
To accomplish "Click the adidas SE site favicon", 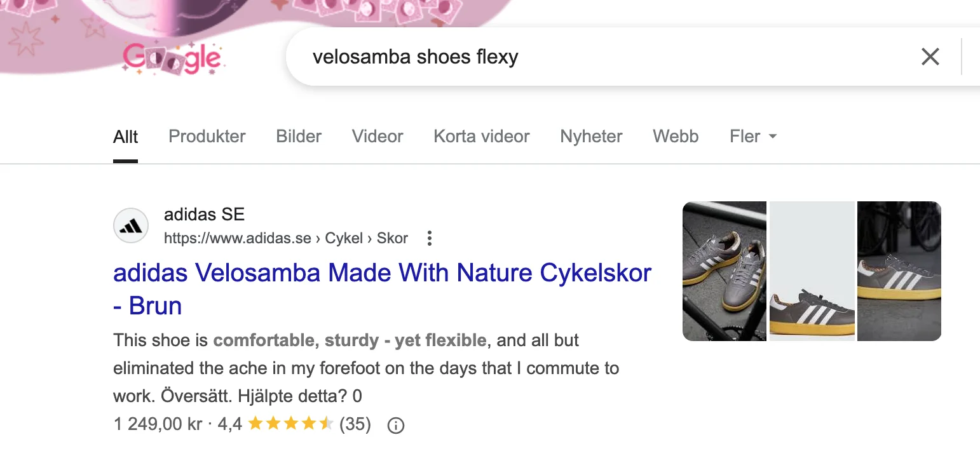I will [x=131, y=225].
